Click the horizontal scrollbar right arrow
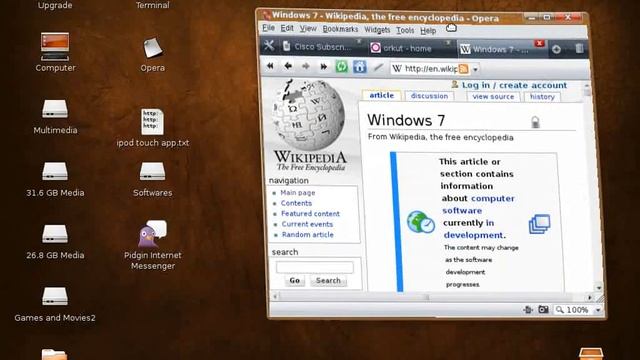640x360 pixels. pos(590,298)
